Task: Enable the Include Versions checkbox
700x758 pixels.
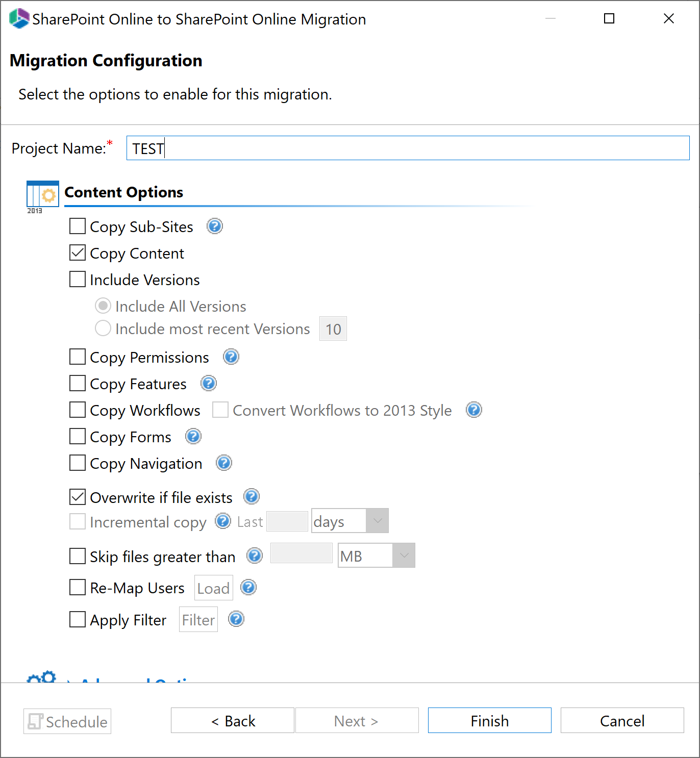Action: pos(77,279)
